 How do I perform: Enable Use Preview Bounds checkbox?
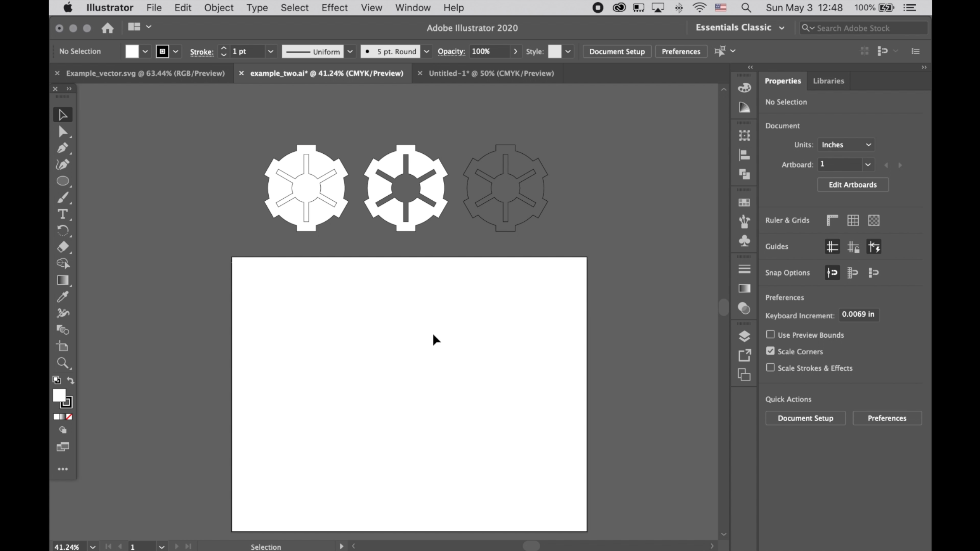click(x=770, y=334)
